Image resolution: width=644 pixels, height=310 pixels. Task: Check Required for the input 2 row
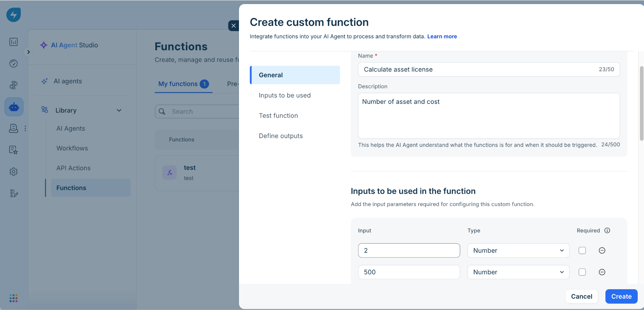point(582,250)
